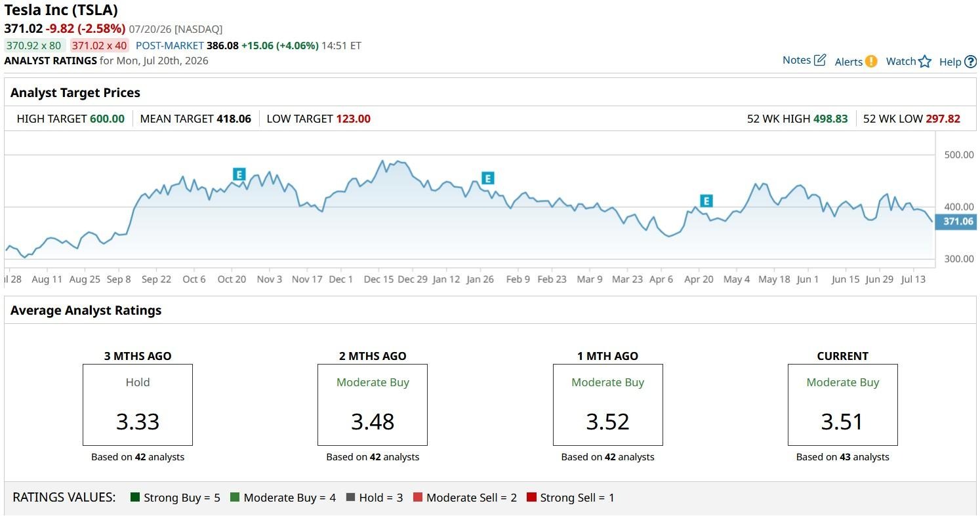Click the LOW TARGET 123.00 value

(353, 119)
